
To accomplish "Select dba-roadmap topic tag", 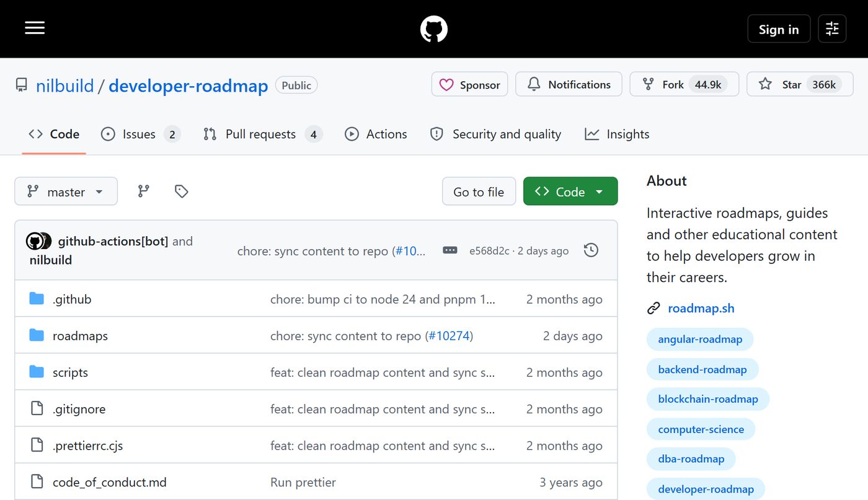I will (691, 459).
